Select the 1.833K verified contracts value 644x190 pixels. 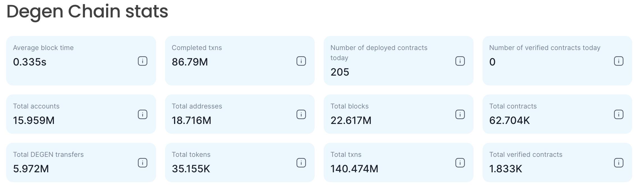coord(505,169)
